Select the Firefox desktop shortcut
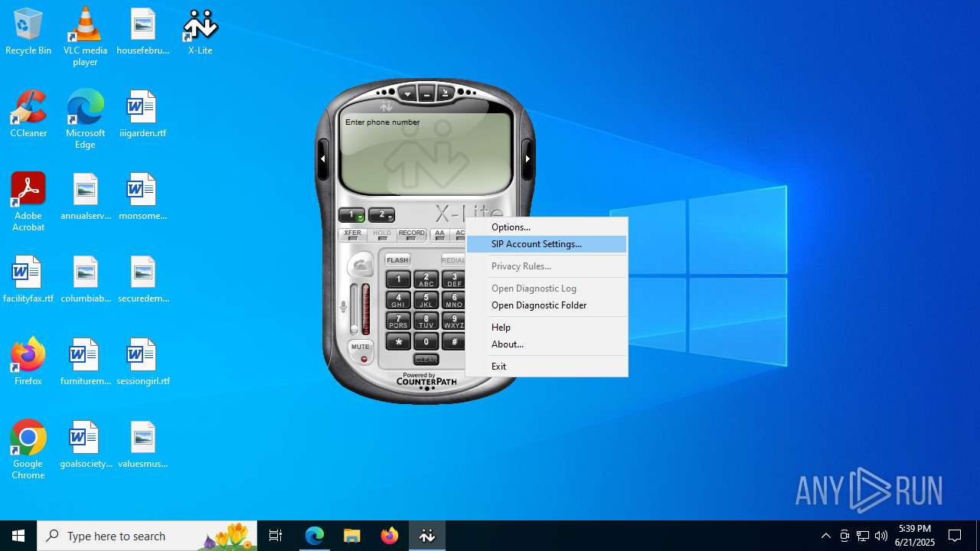The height and width of the screenshot is (551, 980). coord(28,363)
